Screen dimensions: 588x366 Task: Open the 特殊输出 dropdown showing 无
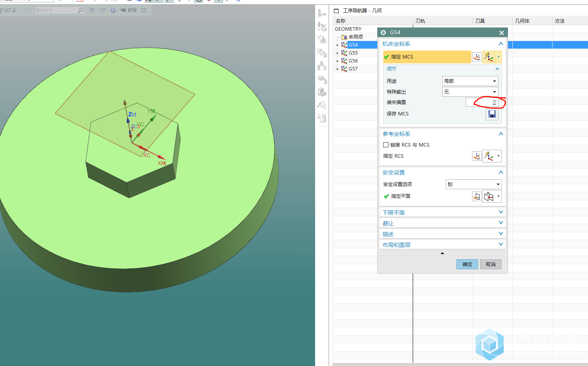point(470,92)
